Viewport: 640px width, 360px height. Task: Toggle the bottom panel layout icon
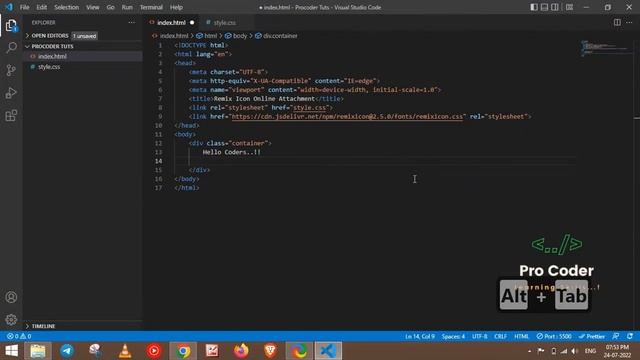click(x=544, y=7)
